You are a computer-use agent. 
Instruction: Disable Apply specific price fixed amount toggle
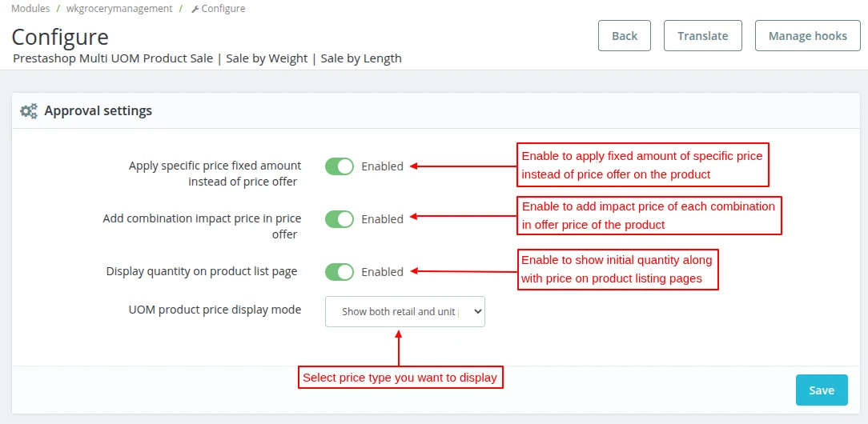pyautogui.click(x=339, y=166)
